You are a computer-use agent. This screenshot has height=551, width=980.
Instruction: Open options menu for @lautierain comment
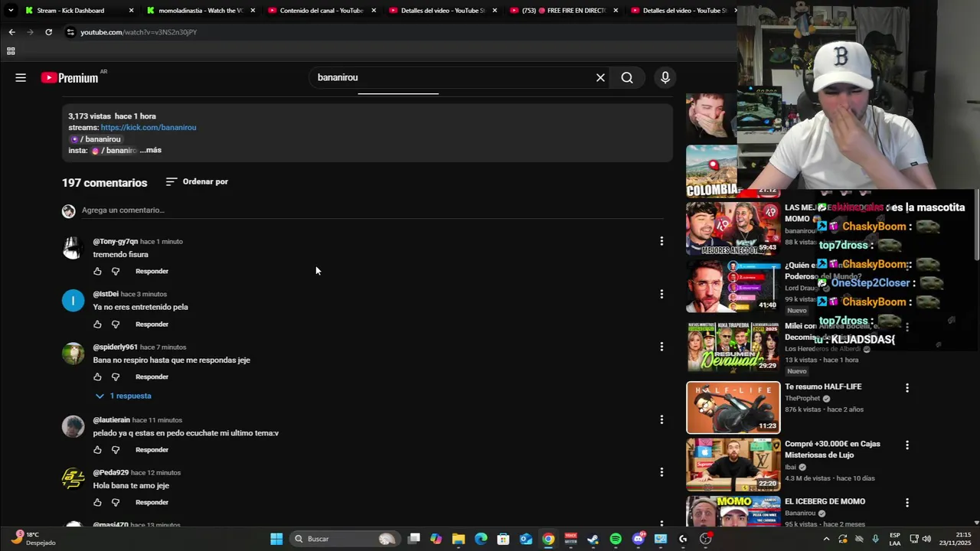[x=661, y=419]
